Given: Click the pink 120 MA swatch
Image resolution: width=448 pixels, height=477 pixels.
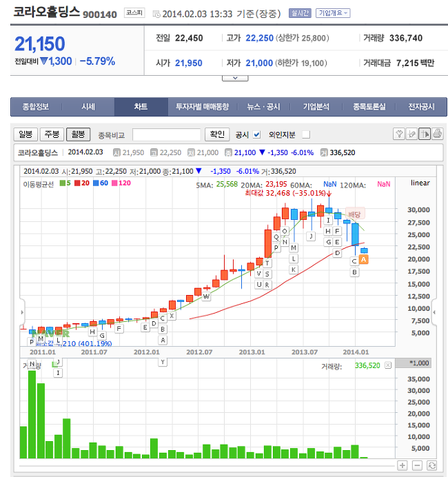Looking at the screenshot, I should tap(114, 183).
